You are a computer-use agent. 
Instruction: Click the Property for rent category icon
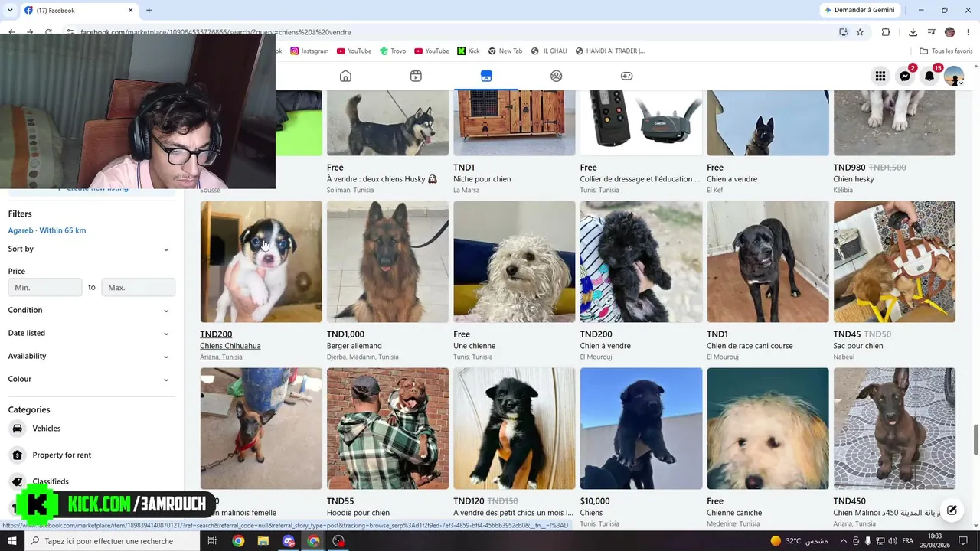click(x=17, y=455)
